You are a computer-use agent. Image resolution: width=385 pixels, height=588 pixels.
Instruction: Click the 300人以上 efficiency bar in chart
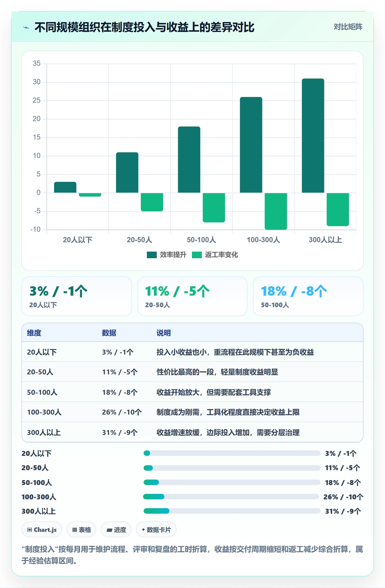tap(313, 136)
